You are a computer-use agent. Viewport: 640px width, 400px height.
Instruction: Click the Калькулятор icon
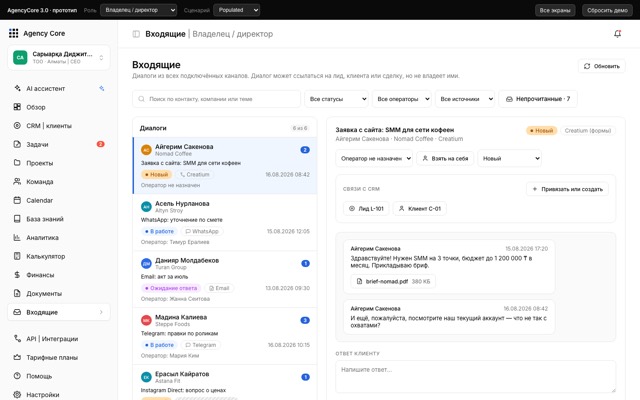tap(17, 256)
